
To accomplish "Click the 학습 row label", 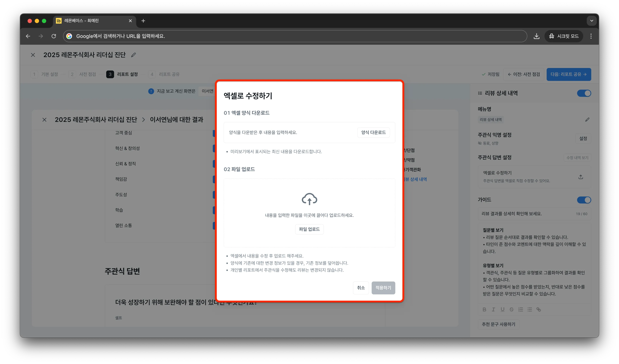I will pos(119,210).
